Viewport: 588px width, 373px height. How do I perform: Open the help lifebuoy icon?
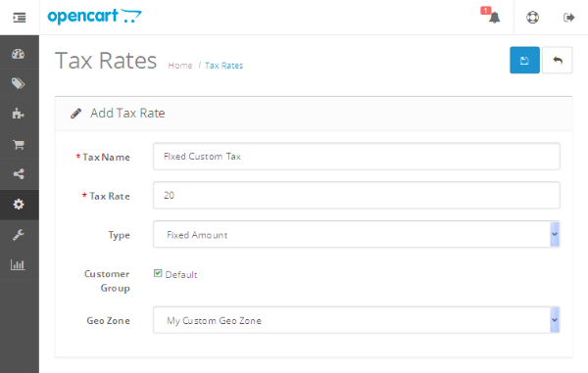(532, 18)
